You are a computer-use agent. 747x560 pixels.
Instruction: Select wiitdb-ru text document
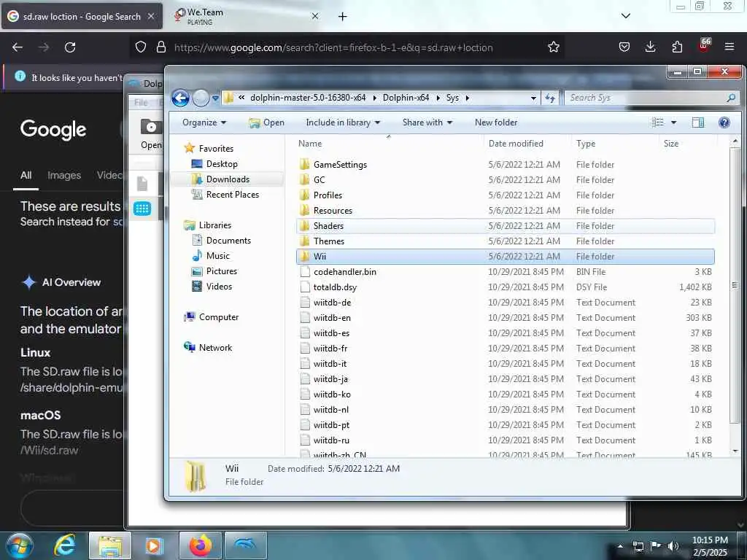[331, 440]
